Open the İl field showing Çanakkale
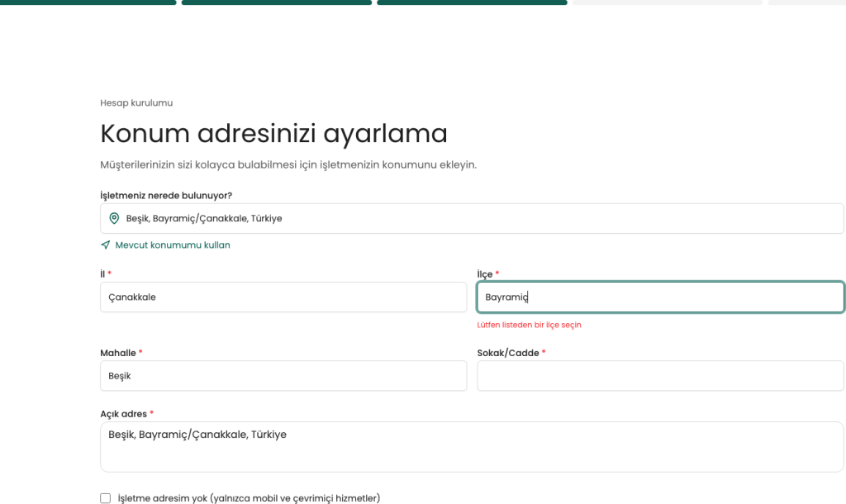 pyautogui.click(x=283, y=297)
